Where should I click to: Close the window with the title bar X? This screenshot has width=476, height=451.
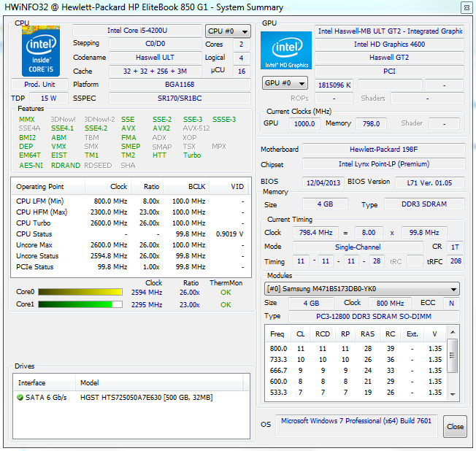467,7
